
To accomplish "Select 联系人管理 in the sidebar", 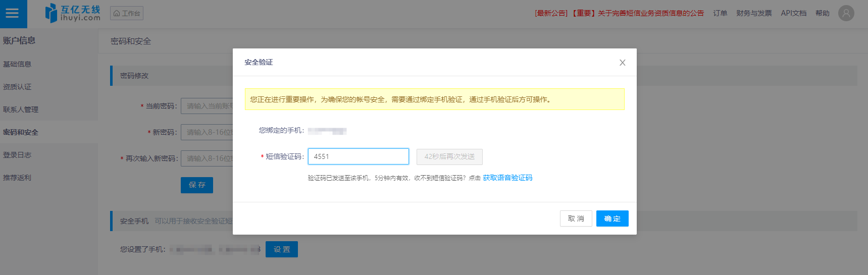I will coord(21,109).
